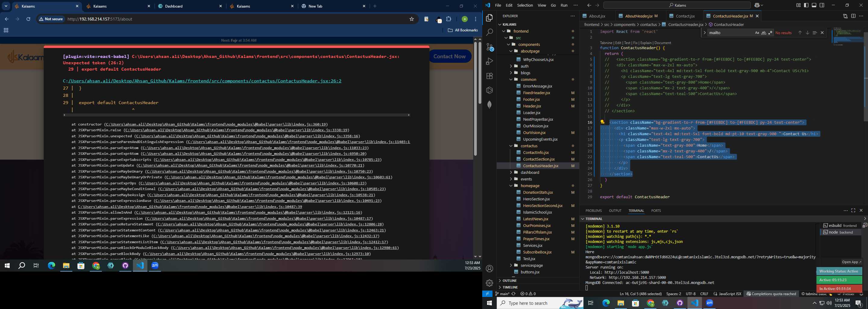Click the Go Forward arrow in VS Code title bar
The height and width of the screenshot is (309, 868).
coord(597,5)
